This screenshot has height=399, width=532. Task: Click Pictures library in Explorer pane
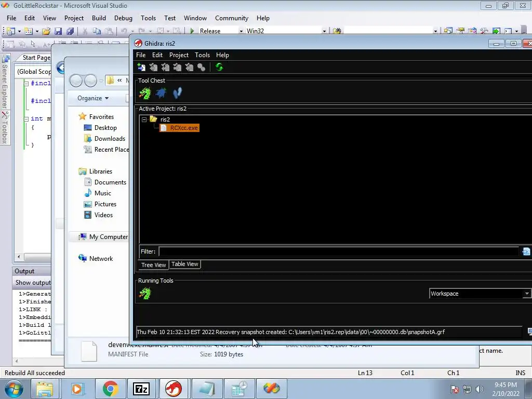tap(105, 204)
